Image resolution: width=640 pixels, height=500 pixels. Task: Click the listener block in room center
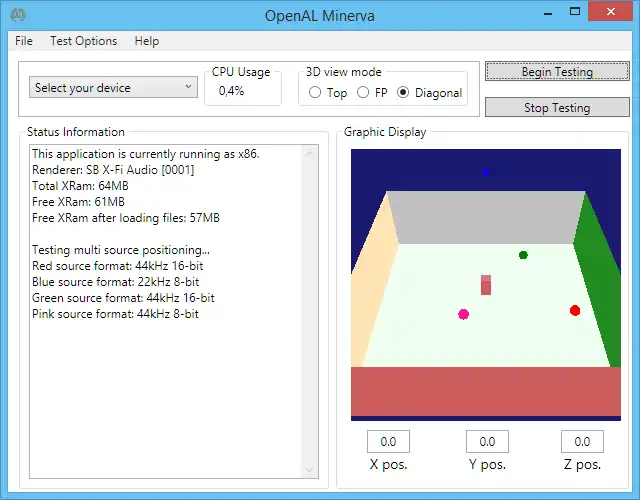[486, 285]
